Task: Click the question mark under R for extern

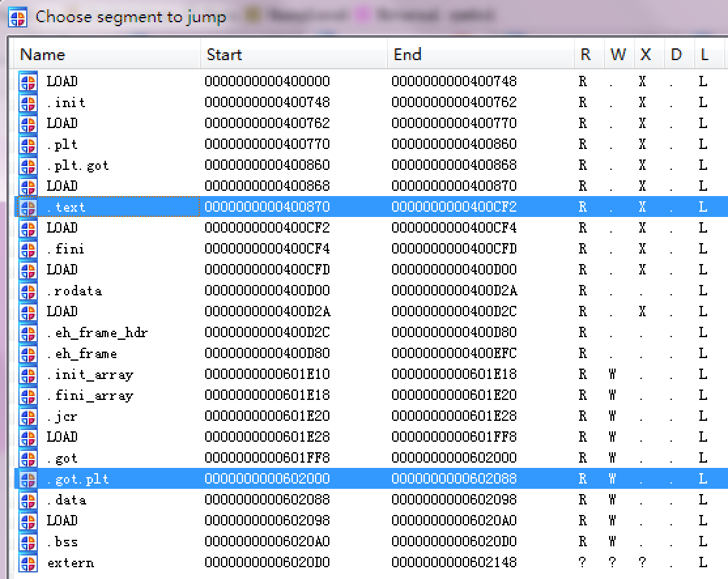Action: coord(582,562)
